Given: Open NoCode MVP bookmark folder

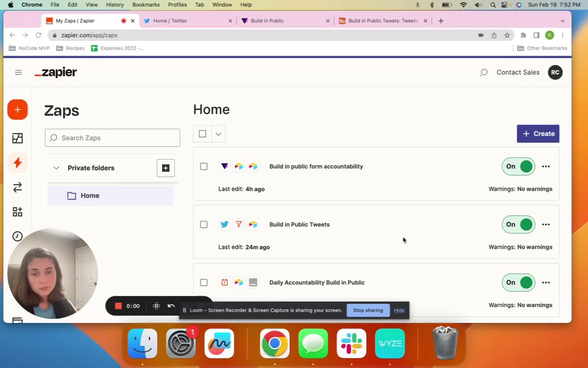Looking at the screenshot, I should click(x=29, y=48).
